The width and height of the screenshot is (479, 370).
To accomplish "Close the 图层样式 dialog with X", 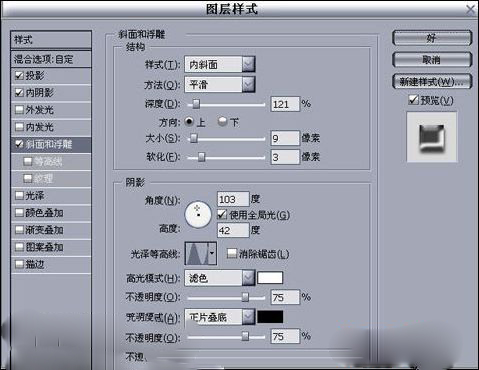I will 470,9.
